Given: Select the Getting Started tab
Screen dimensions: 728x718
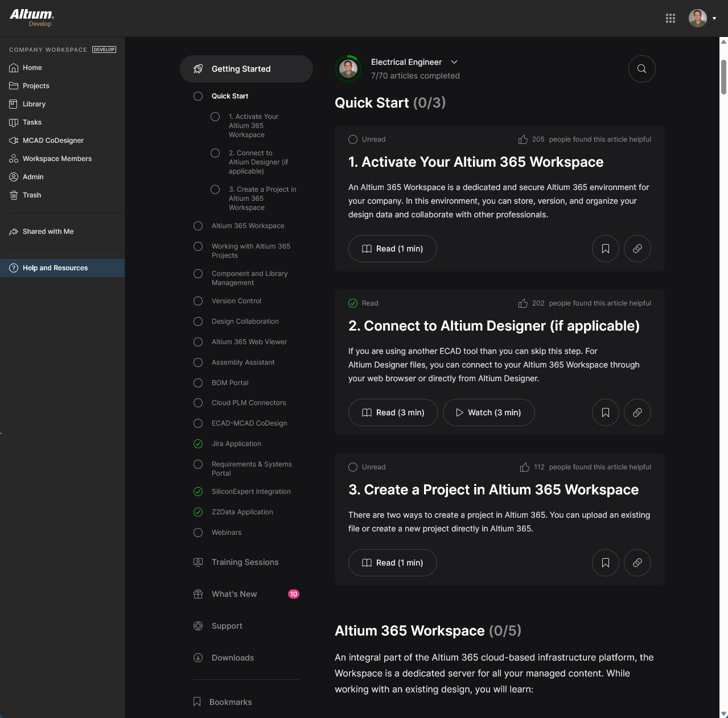Looking at the screenshot, I should [x=246, y=69].
